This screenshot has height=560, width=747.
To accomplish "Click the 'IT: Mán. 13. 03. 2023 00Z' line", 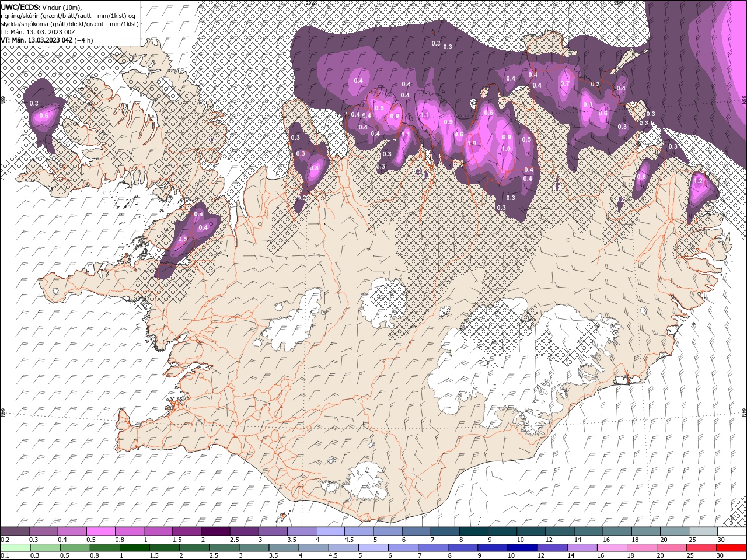I will pyautogui.click(x=37, y=32).
